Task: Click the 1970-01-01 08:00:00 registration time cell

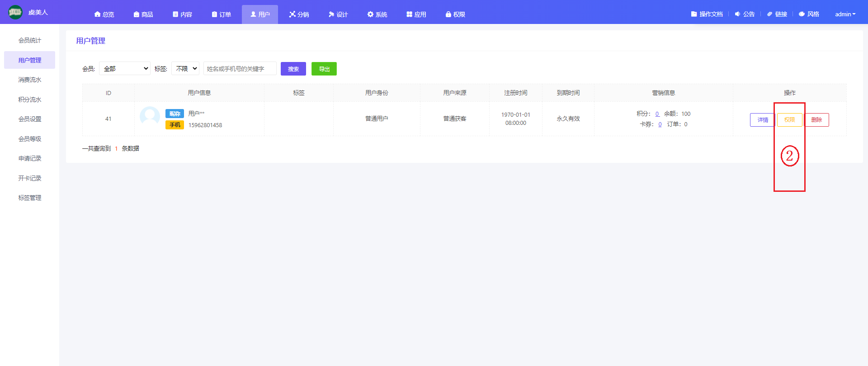Action: pos(516,119)
